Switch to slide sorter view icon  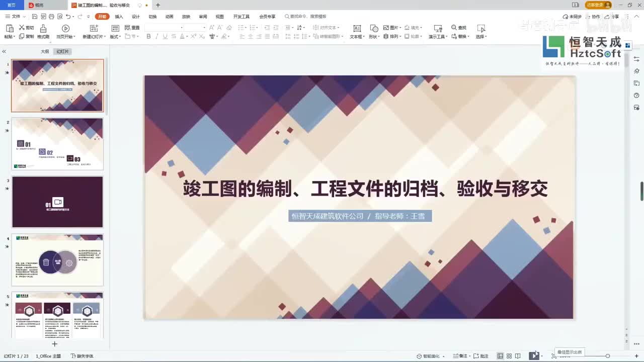509,356
